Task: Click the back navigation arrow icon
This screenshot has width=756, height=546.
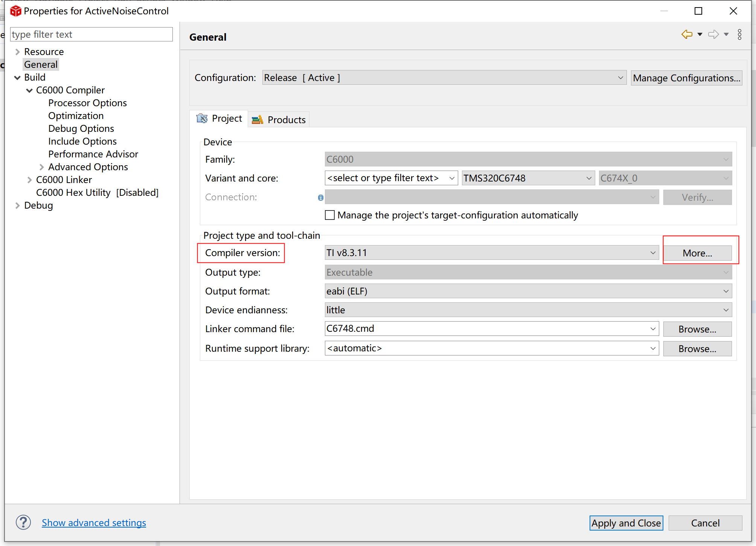Action: click(687, 34)
